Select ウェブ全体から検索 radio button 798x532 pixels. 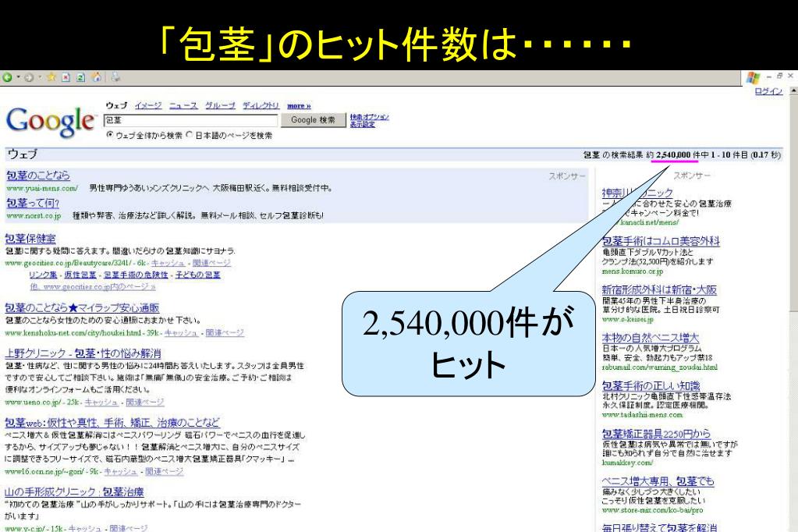[x=109, y=135]
